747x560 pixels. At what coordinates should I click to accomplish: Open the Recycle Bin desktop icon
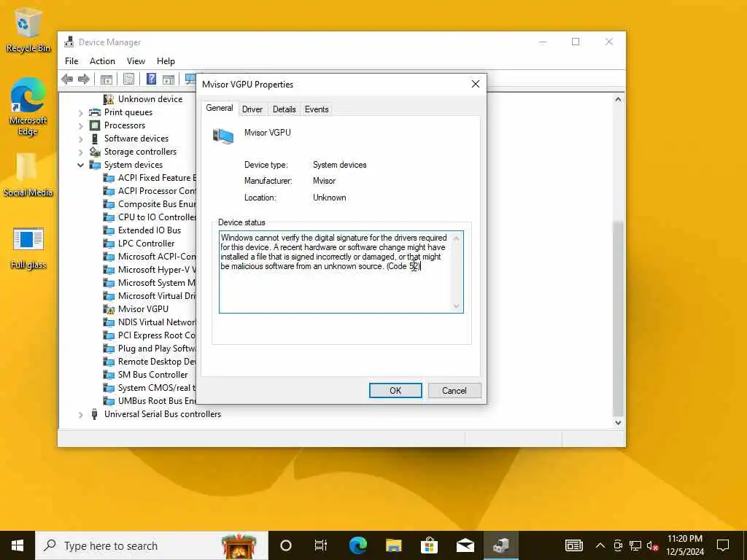tap(28, 30)
